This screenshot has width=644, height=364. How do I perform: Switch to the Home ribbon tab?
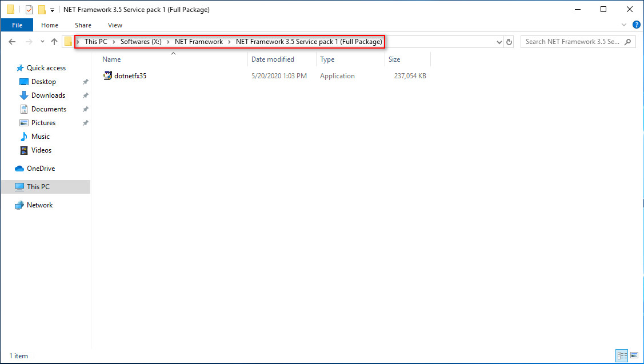(x=50, y=25)
